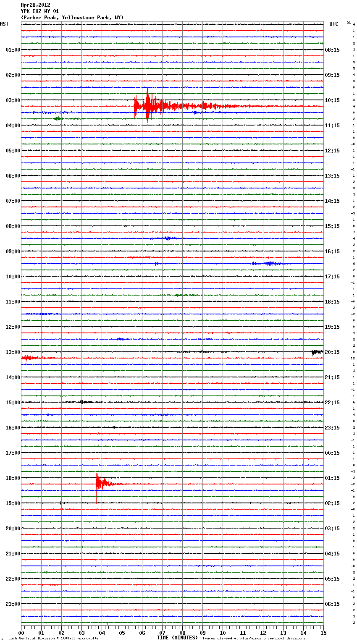Pick the 19:00 MST time label

click(x=13, y=503)
